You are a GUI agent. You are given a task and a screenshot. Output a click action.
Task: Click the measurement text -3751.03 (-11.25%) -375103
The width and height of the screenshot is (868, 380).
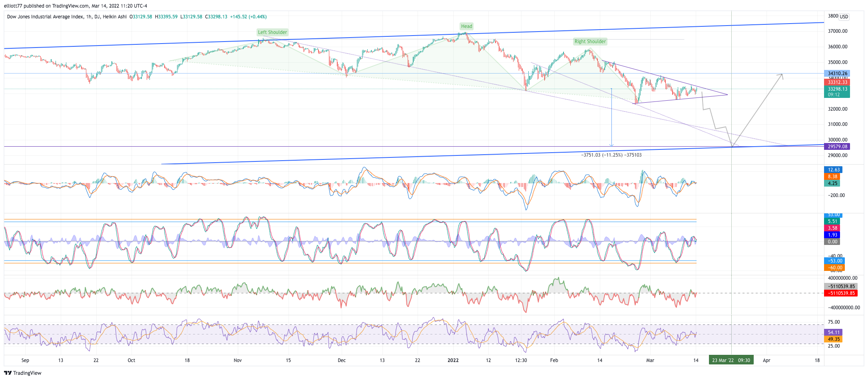pyautogui.click(x=611, y=155)
